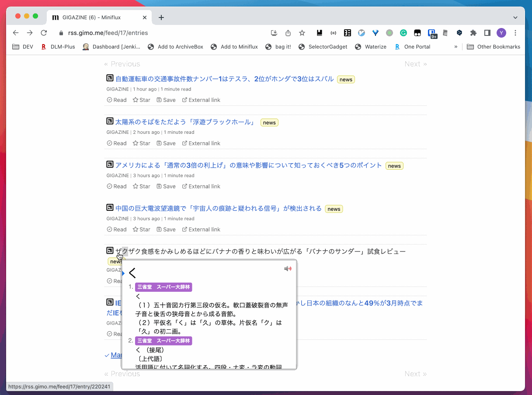Star the floating black hole article
Image resolution: width=532 pixels, height=395 pixels.
tap(142, 143)
